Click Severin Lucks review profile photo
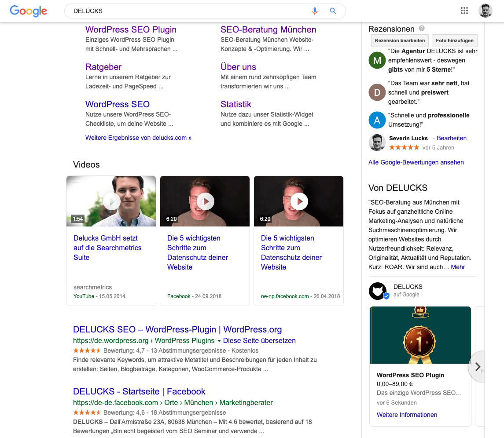Screen dimensions: 504x438 (377, 142)
